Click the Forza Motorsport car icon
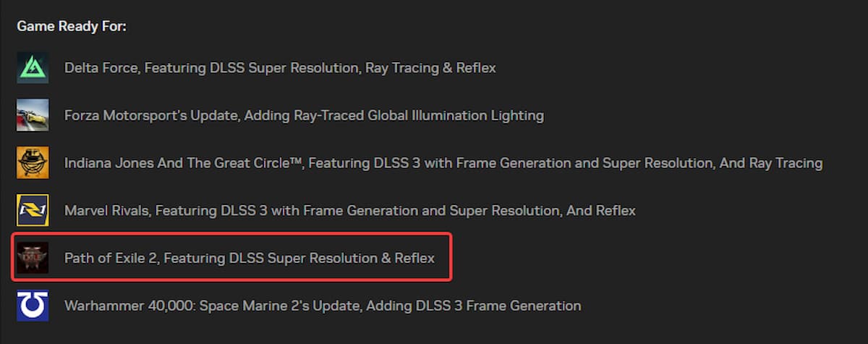 tap(33, 115)
